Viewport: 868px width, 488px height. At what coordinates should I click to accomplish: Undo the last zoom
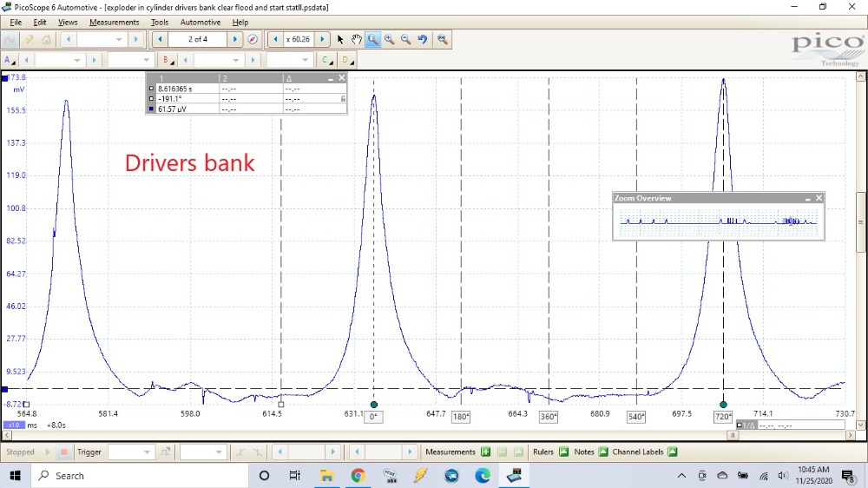[422, 39]
